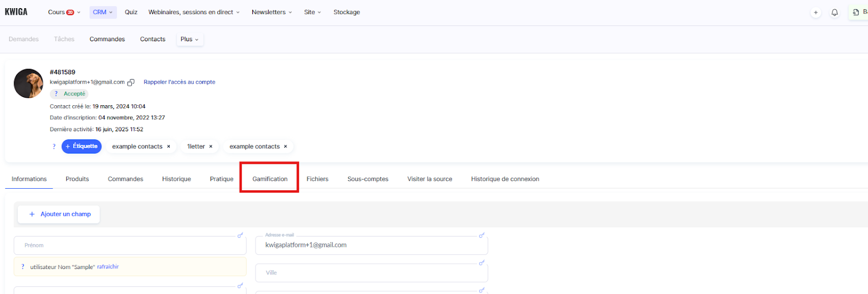Click the help icon before Étiquette button
The height and width of the screenshot is (294, 868).
[x=54, y=146]
